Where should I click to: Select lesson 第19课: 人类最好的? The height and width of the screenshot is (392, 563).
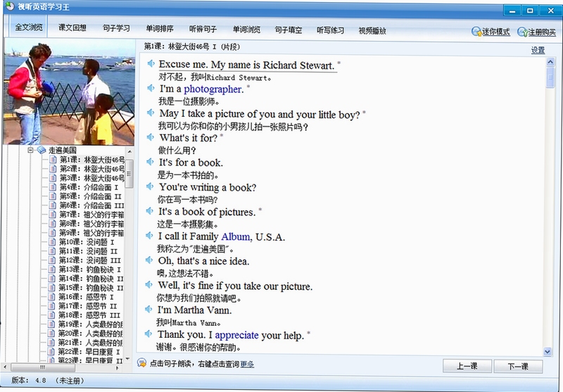pos(91,324)
